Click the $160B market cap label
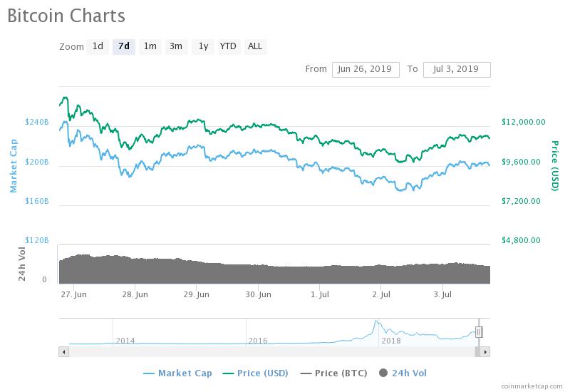570x392 pixels. pos(37,201)
